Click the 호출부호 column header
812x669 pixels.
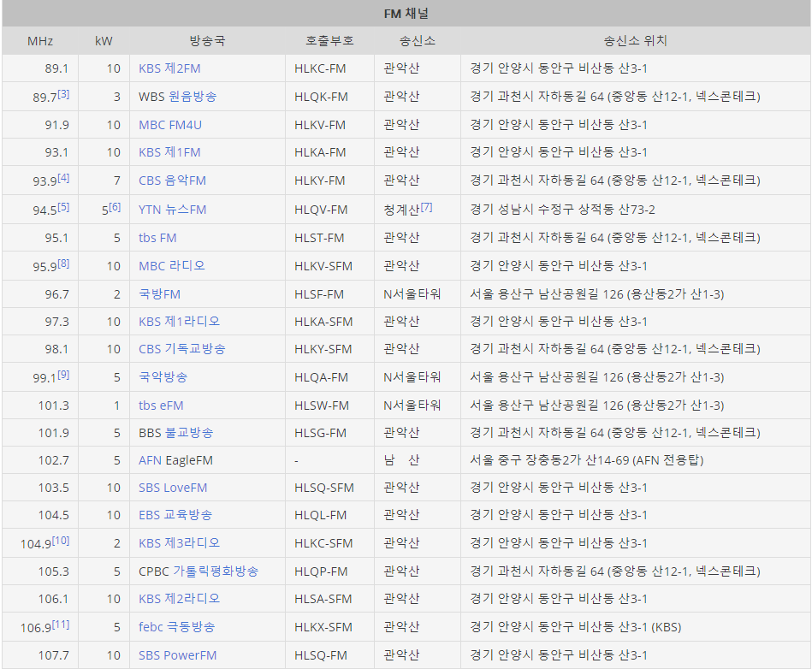click(x=329, y=41)
